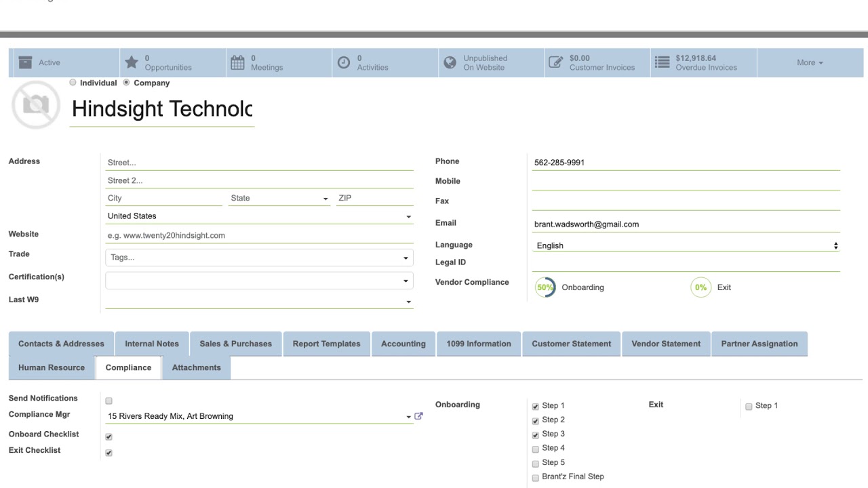Click the Fax input field
Image resolution: width=868 pixels, height=488 pixels.
[686, 202]
